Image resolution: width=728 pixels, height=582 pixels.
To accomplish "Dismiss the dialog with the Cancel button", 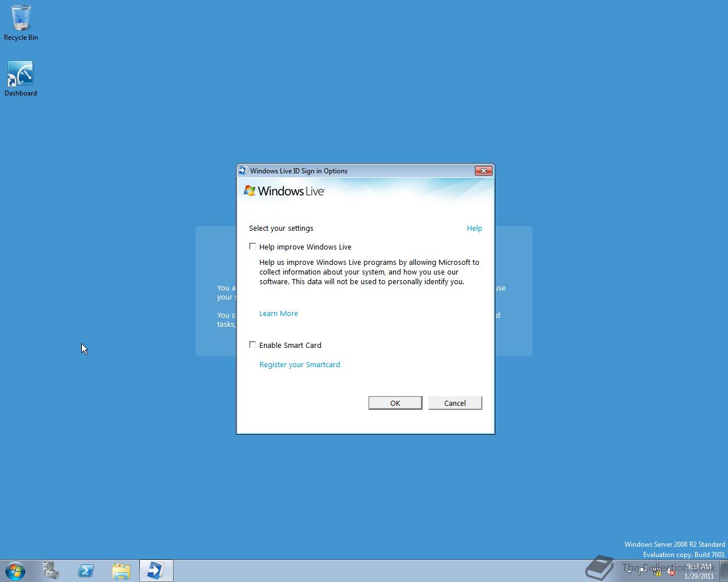I will tap(455, 403).
